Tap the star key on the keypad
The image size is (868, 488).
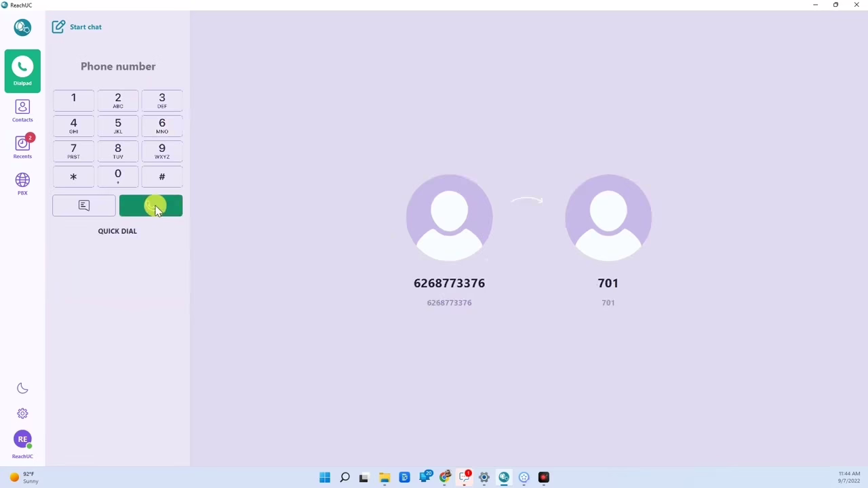73,176
